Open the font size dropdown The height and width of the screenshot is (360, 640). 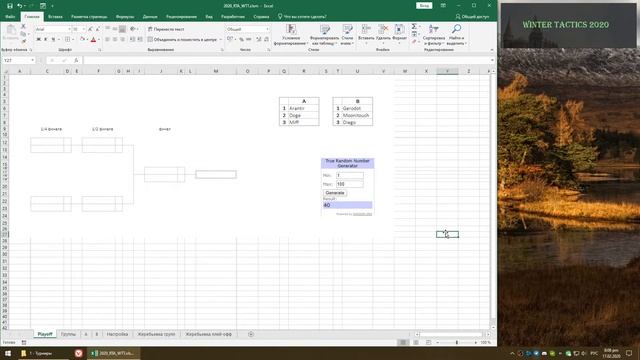[83, 29]
